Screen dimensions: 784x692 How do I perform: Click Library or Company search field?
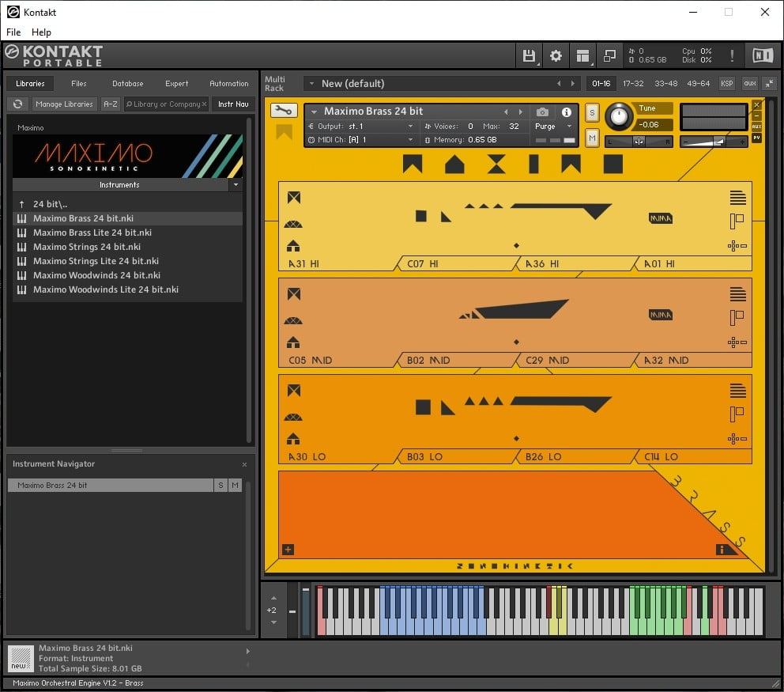point(166,104)
